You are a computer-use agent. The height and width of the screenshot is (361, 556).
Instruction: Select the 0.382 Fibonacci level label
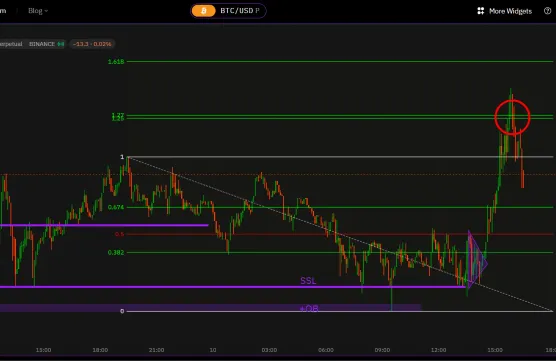pyautogui.click(x=116, y=252)
